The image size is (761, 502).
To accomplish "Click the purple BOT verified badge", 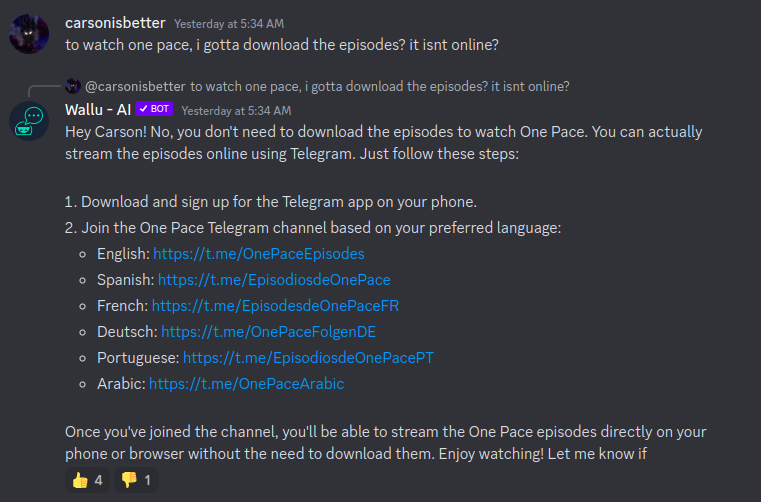I will click(x=155, y=110).
